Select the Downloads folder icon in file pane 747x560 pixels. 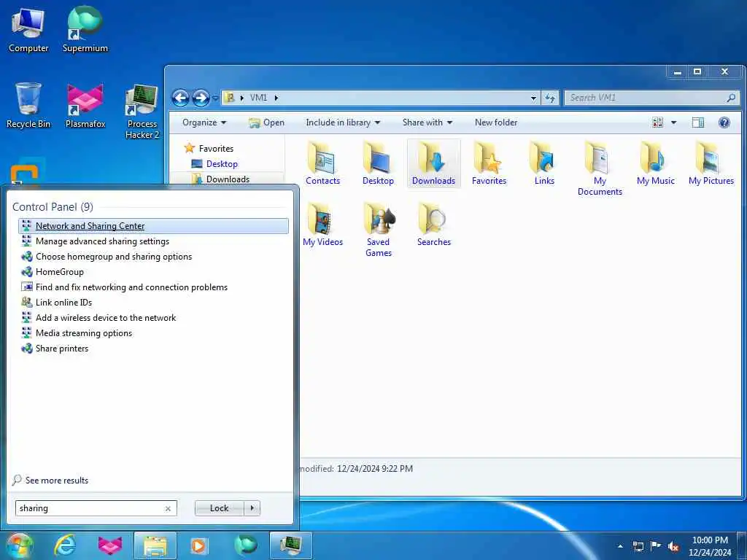433,163
